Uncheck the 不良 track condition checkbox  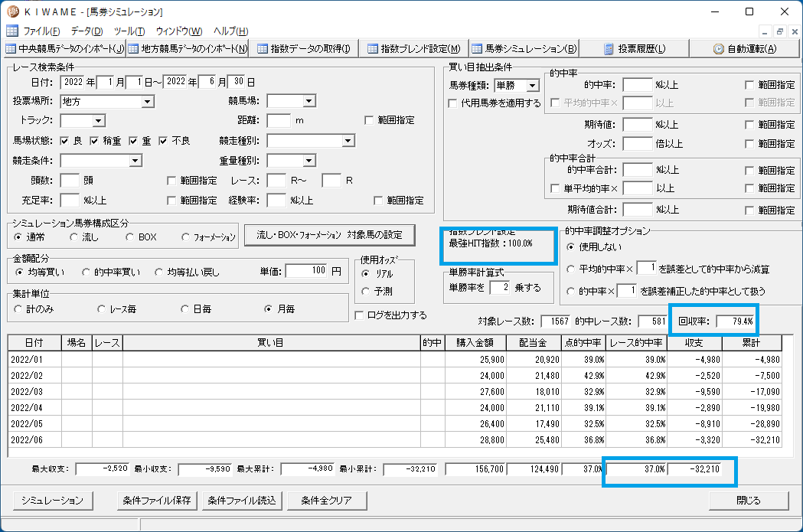pyautogui.click(x=163, y=141)
